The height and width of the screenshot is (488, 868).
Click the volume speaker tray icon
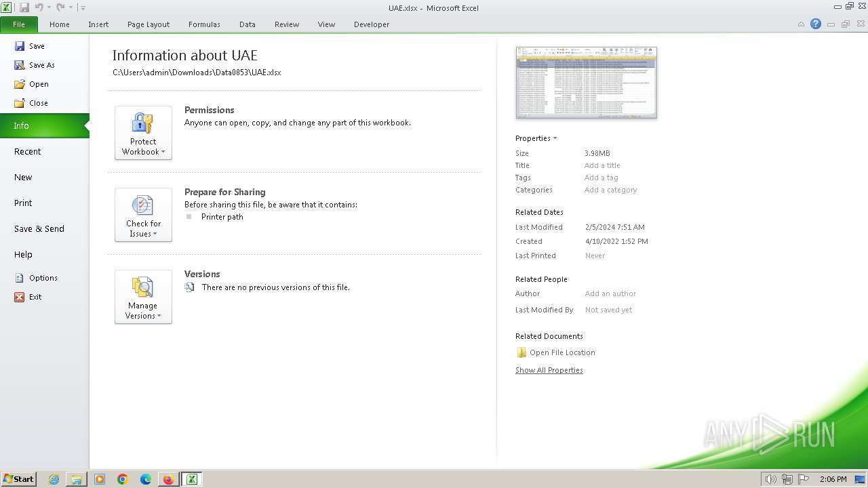point(771,479)
